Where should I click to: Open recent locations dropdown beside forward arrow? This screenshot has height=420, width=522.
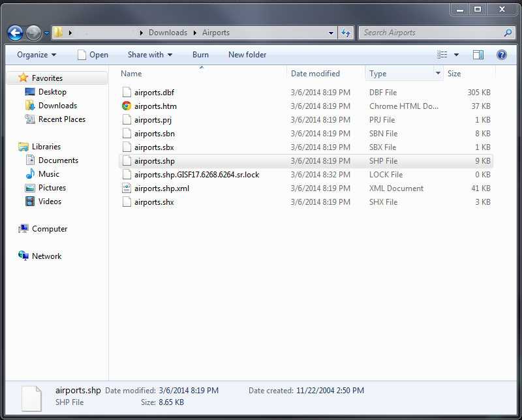(x=46, y=33)
